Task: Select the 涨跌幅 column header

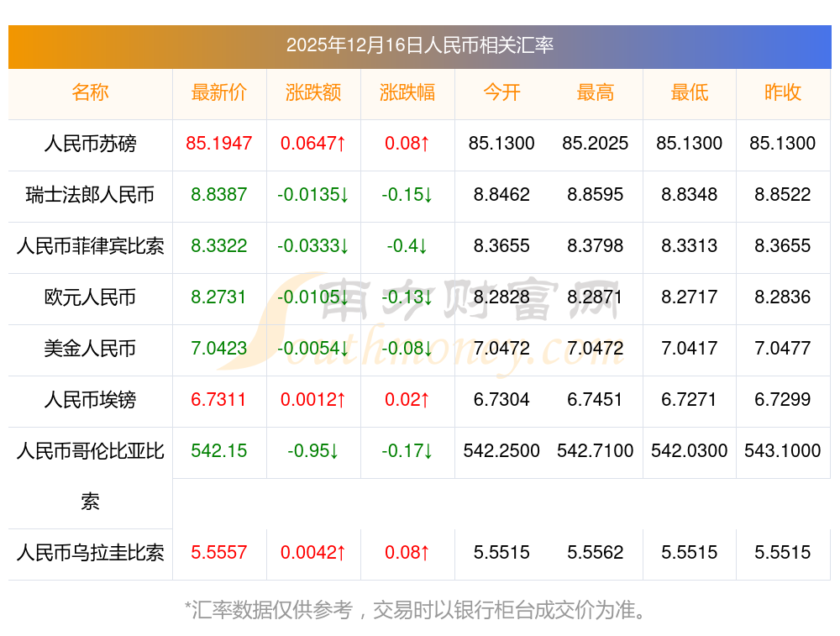Action: pos(407,92)
